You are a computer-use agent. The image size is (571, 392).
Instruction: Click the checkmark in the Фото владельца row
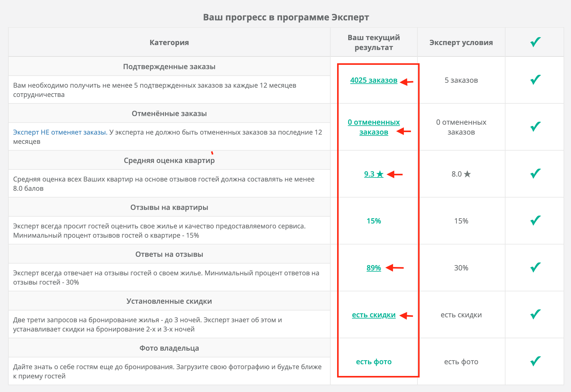point(535,361)
